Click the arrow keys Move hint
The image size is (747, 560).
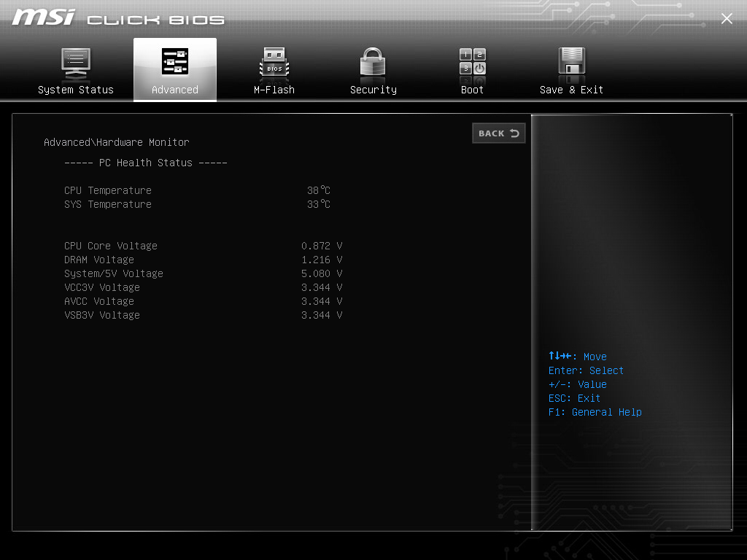(578, 356)
